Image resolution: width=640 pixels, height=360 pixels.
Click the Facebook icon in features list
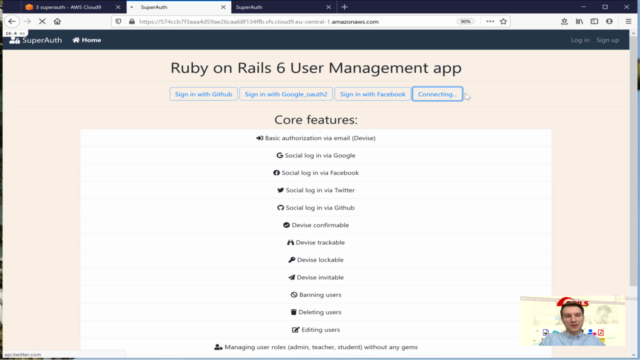tap(276, 173)
